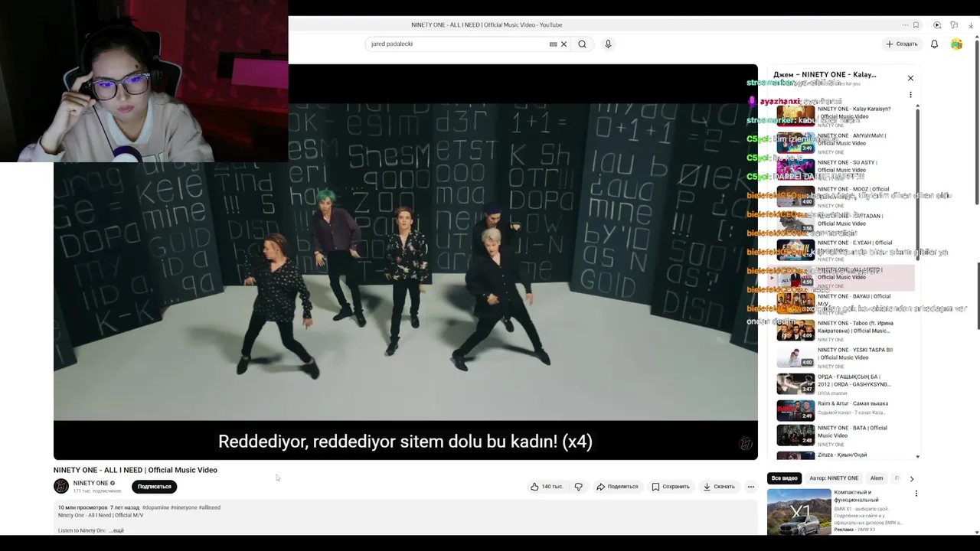Click the channel watermark logo in video corner
Viewport: 980px width, 551px height.
pos(745,444)
